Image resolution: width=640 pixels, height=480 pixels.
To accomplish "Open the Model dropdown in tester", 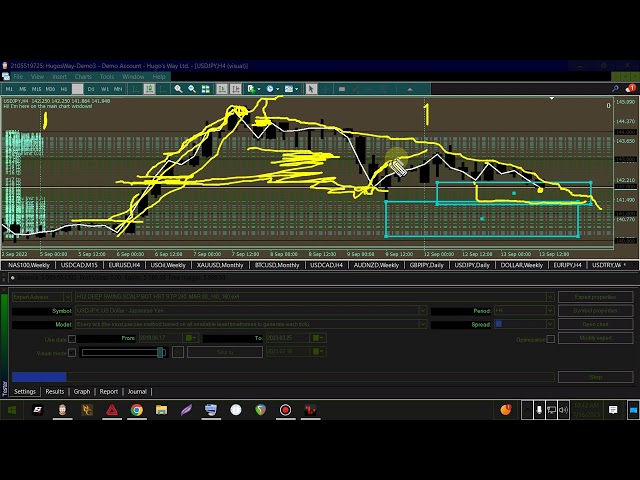I will pos(423,324).
